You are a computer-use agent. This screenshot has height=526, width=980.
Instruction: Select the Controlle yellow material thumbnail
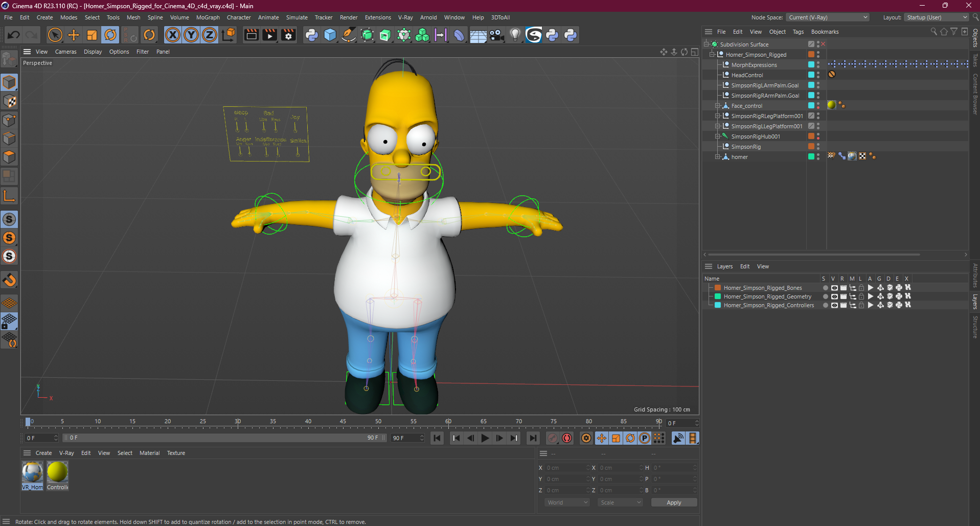57,475
